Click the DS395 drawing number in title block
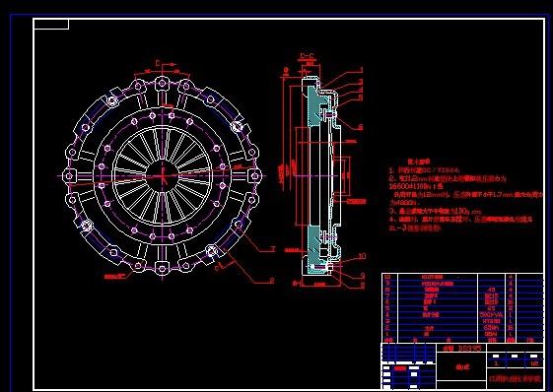Screen dimensions: 553x392 tap(470, 349)
